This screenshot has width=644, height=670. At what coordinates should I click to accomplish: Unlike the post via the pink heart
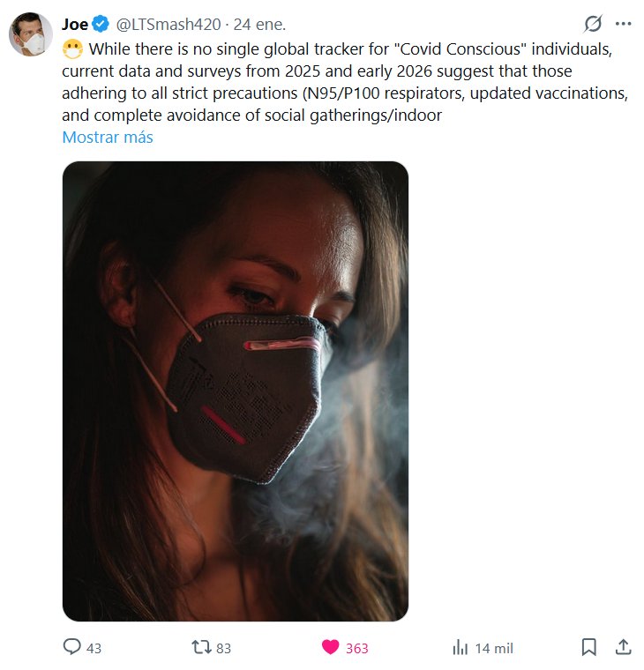coord(330,646)
